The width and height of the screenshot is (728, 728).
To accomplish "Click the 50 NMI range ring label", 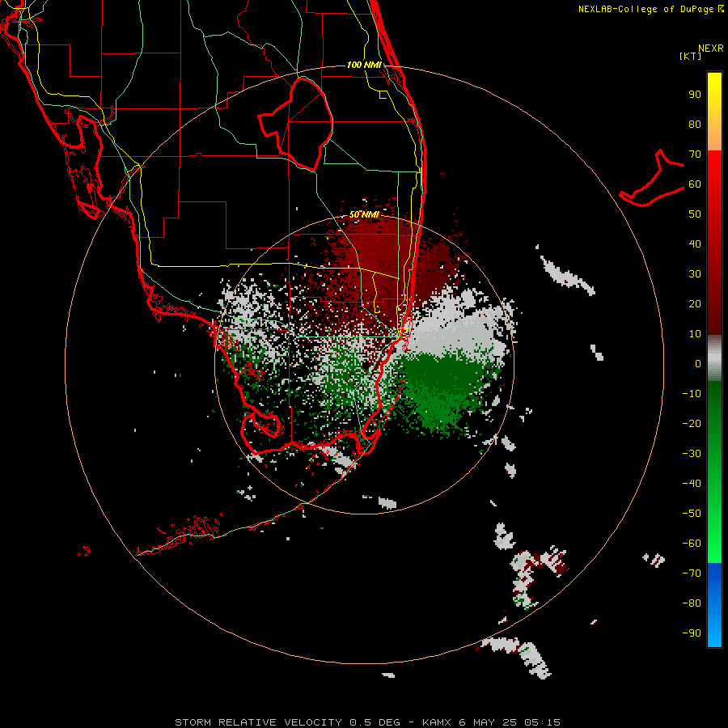I will tap(365, 214).
